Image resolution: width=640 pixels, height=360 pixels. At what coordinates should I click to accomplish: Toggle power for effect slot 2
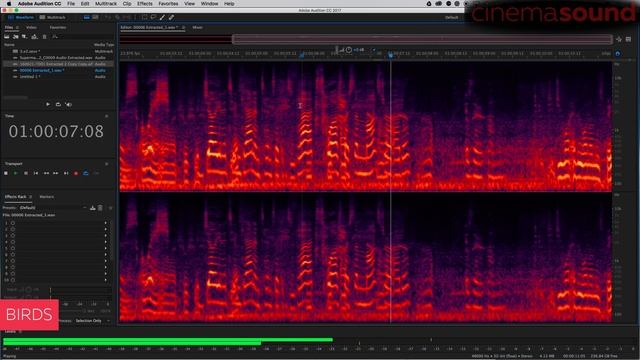(x=13, y=229)
